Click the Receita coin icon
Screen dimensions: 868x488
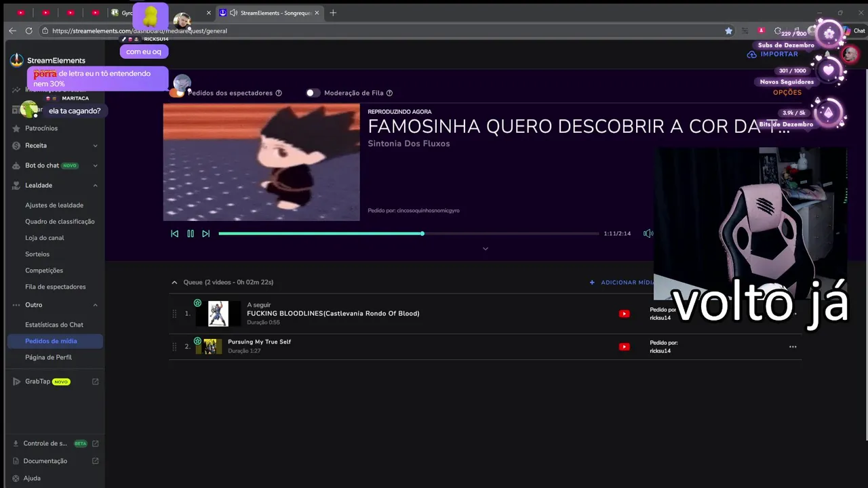[16, 146]
